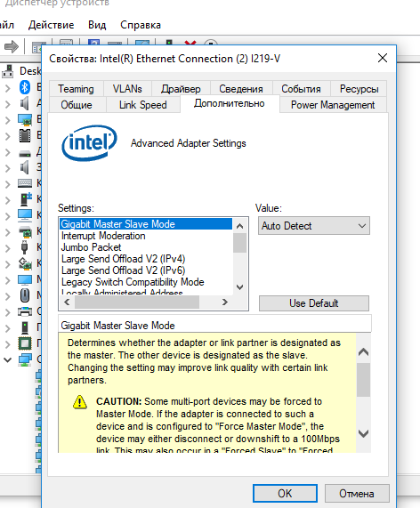
Task: Select Large Send Offload V2 (IPv6)
Action: [x=146, y=270]
